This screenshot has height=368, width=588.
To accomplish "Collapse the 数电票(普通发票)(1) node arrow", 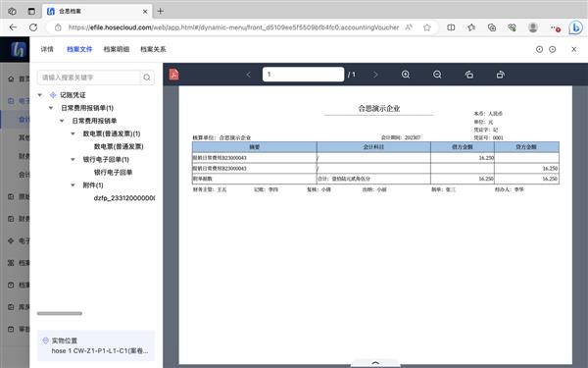I will pyautogui.click(x=73, y=133).
